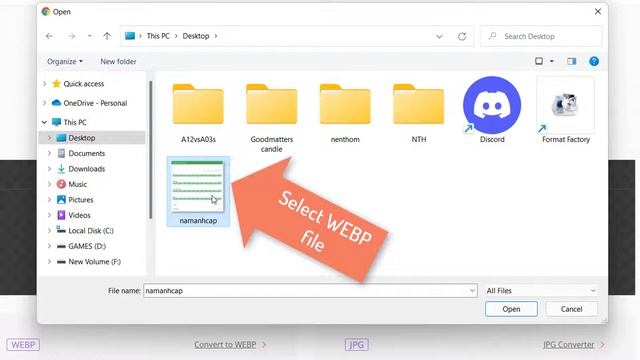The image size is (640, 360).
Task: Expand the Downloads tree node
Action: (x=49, y=169)
